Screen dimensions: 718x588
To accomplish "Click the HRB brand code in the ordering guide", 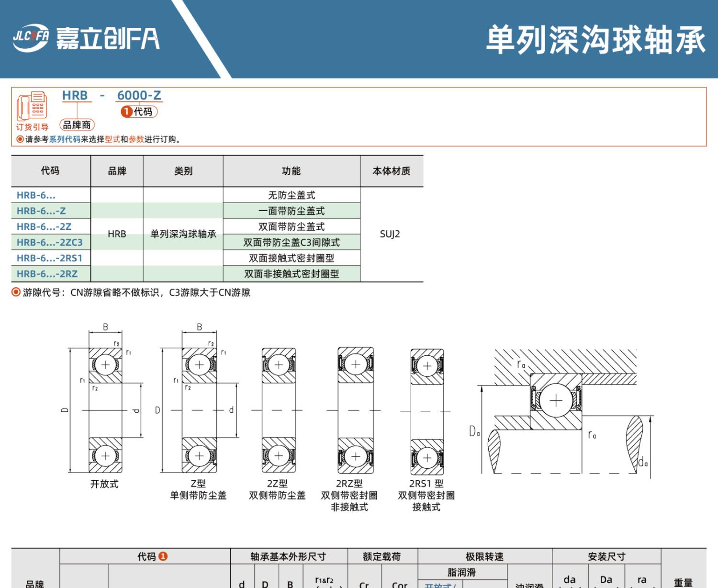I will (75, 95).
